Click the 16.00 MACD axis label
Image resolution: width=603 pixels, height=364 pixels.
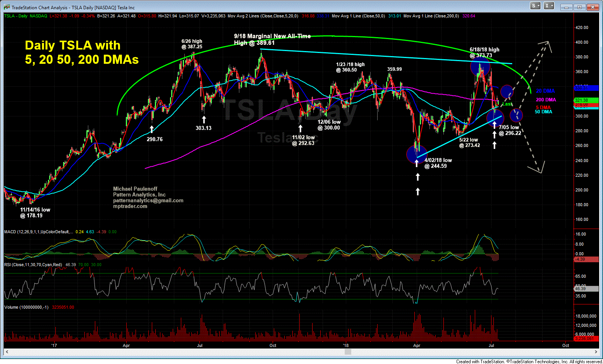tap(580, 234)
